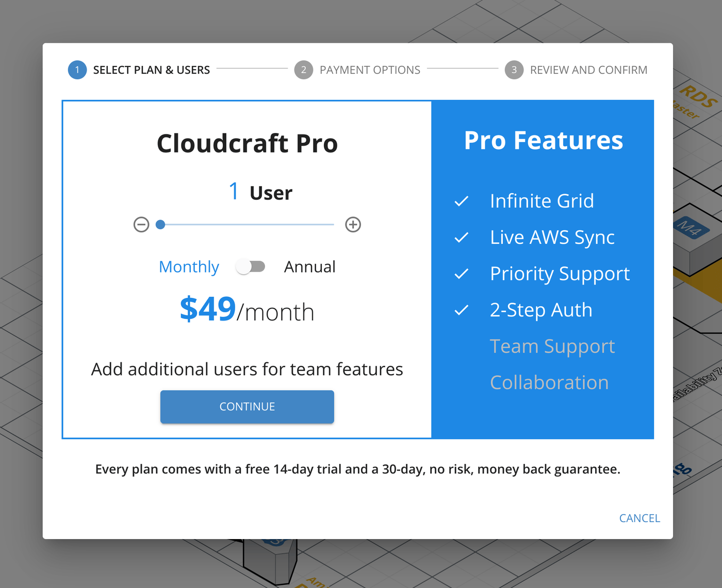
Task: Click the 2-Step Auth feature text
Action: coord(541,310)
